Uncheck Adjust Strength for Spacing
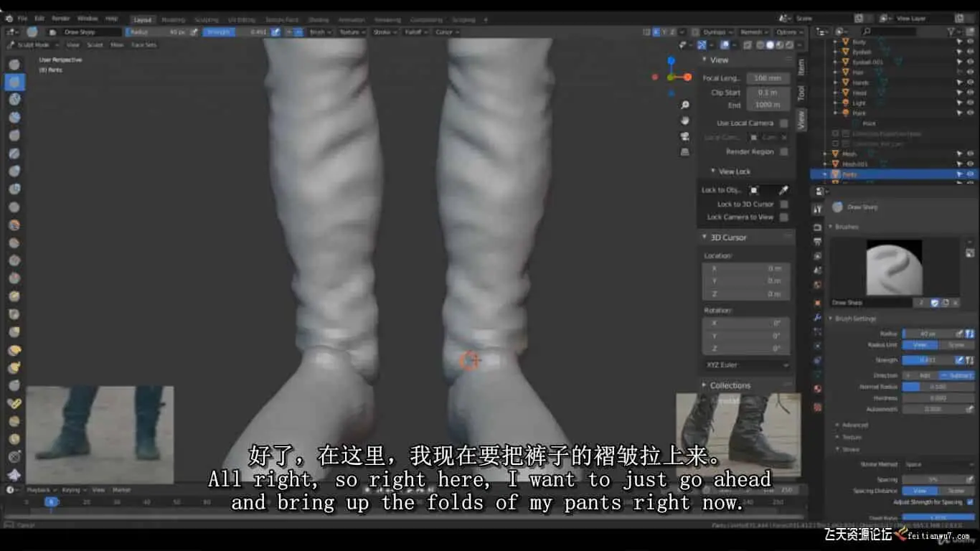Image resolution: width=980 pixels, height=551 pixels. point(970,502)
